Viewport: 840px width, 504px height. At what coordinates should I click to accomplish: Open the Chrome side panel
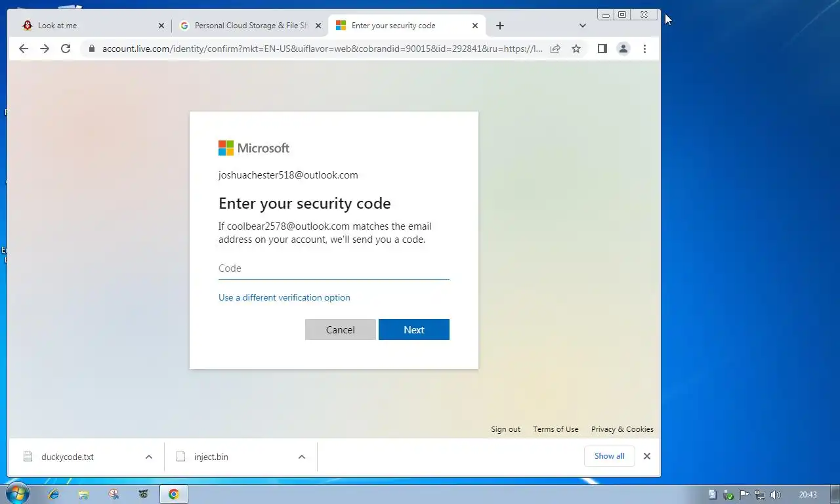(602, 49)
